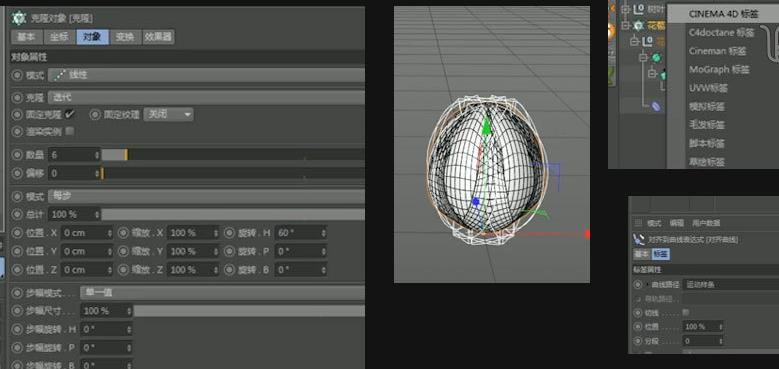Click the blue Z-axis handle in viewport
Screen dimensions: 779x369
pyautogui.click(x=475, y=202)
